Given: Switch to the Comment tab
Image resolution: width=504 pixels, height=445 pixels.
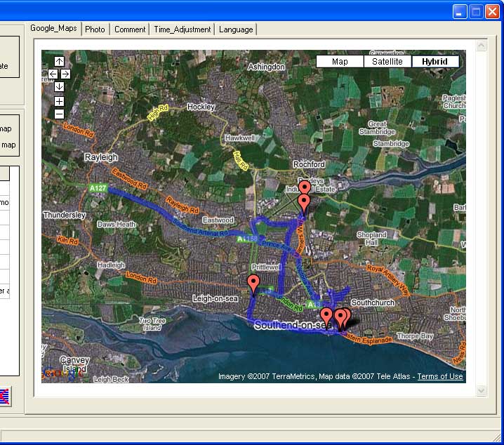Looking at the screenshot, I should (x=130, y=29).
